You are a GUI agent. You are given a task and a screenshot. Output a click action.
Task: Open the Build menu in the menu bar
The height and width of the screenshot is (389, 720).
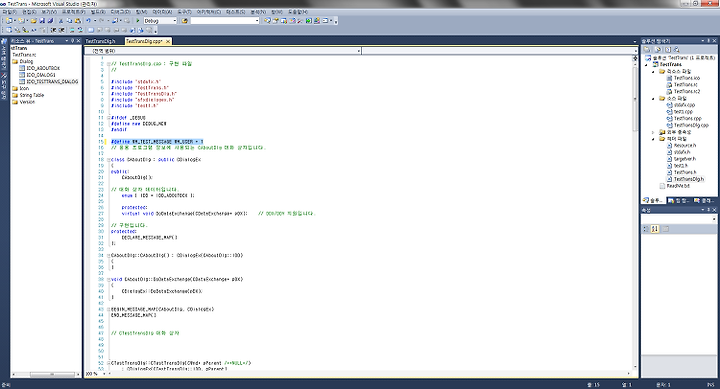click(98, 12)
